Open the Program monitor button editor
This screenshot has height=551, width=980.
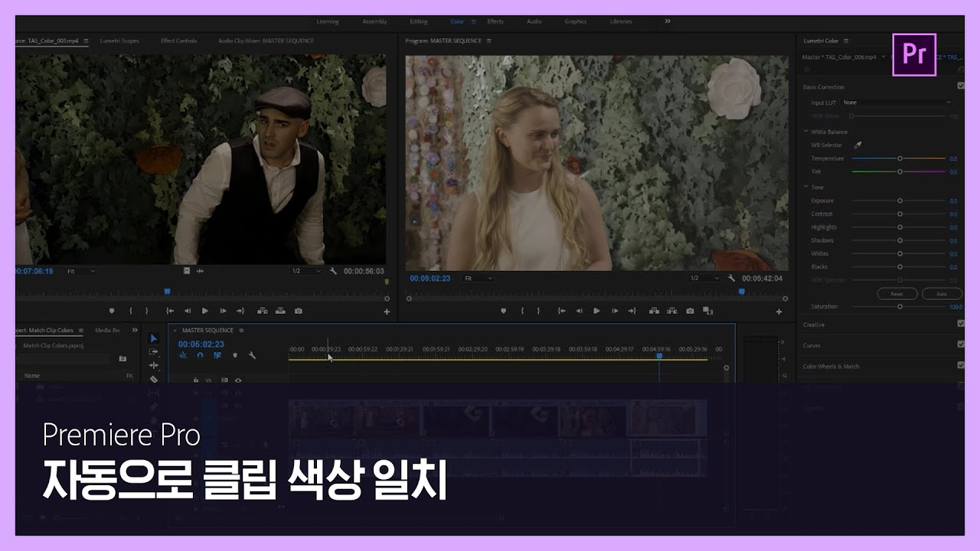779,311
